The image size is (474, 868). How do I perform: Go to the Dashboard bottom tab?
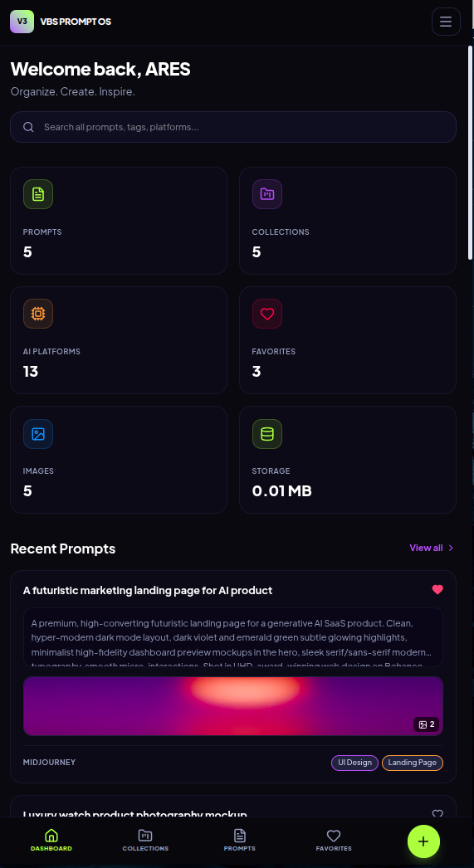(x=51, y=840)
